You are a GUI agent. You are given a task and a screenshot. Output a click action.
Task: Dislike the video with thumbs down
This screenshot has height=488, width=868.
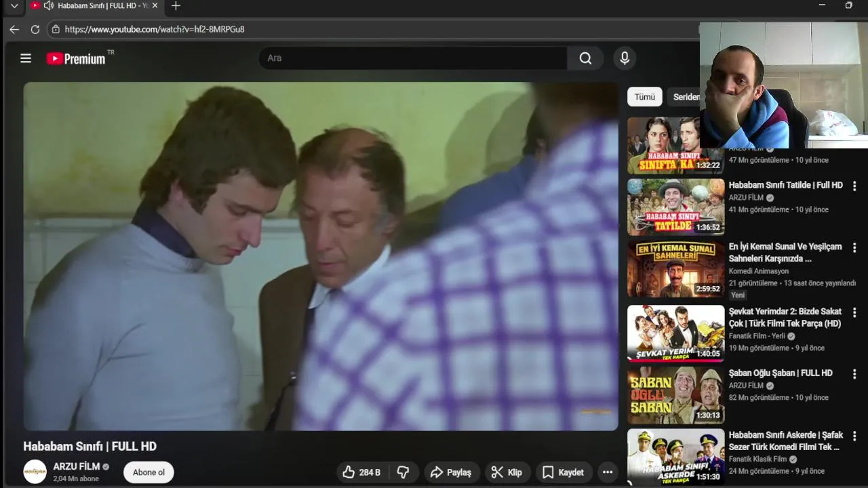pos(403,472)
